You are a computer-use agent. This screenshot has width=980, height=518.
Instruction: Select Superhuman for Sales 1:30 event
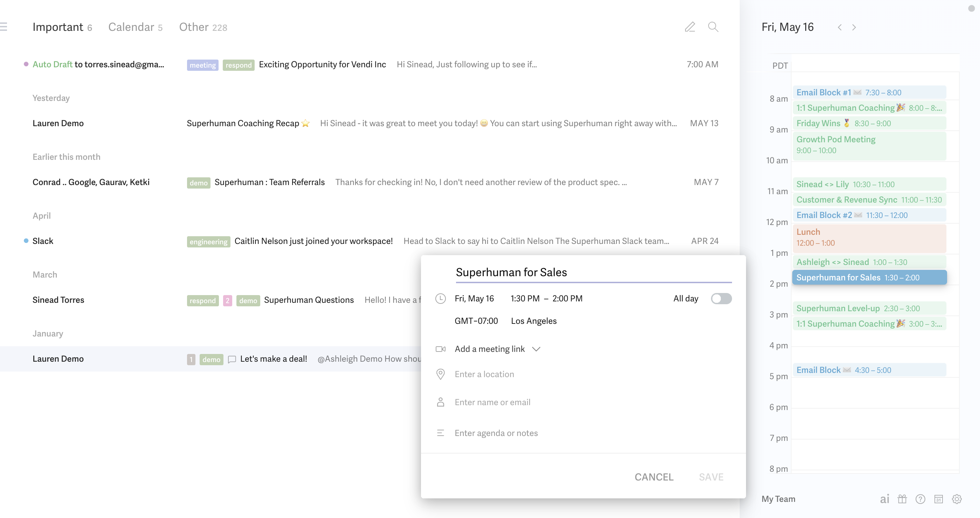pyautogui.click(x=869, y=278)
